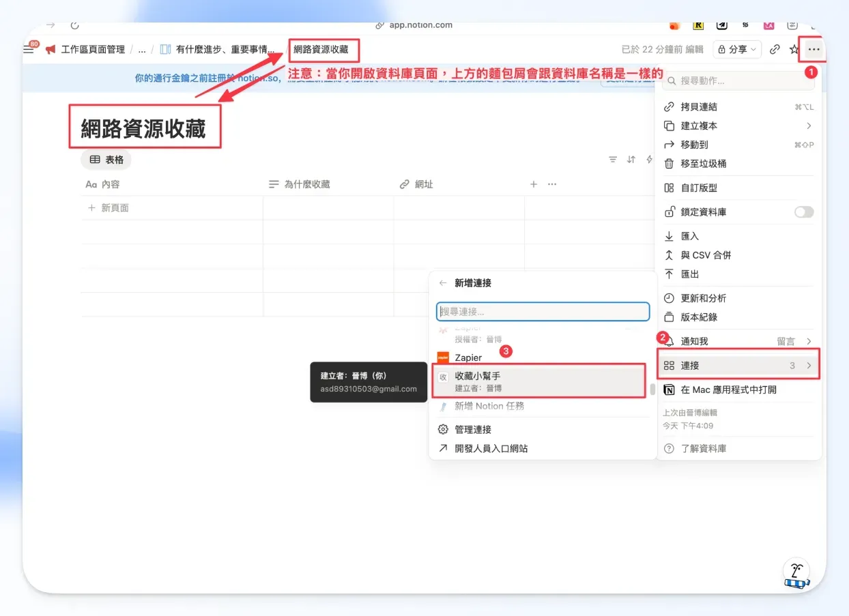Select the 表格 table view tab
This screenshot has height=616, width=849.
(x=106, y=160)
